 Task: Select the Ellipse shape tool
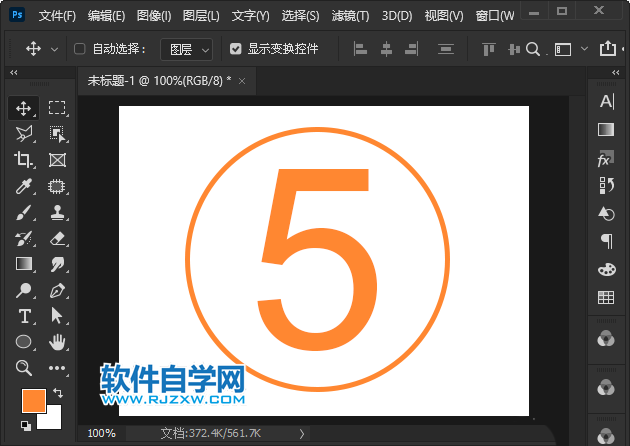tap(24, 342)
